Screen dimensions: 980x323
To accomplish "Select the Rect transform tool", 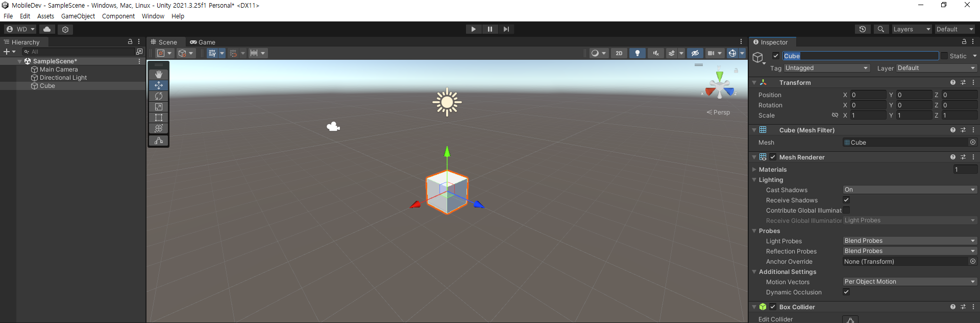I will (159, 118).
